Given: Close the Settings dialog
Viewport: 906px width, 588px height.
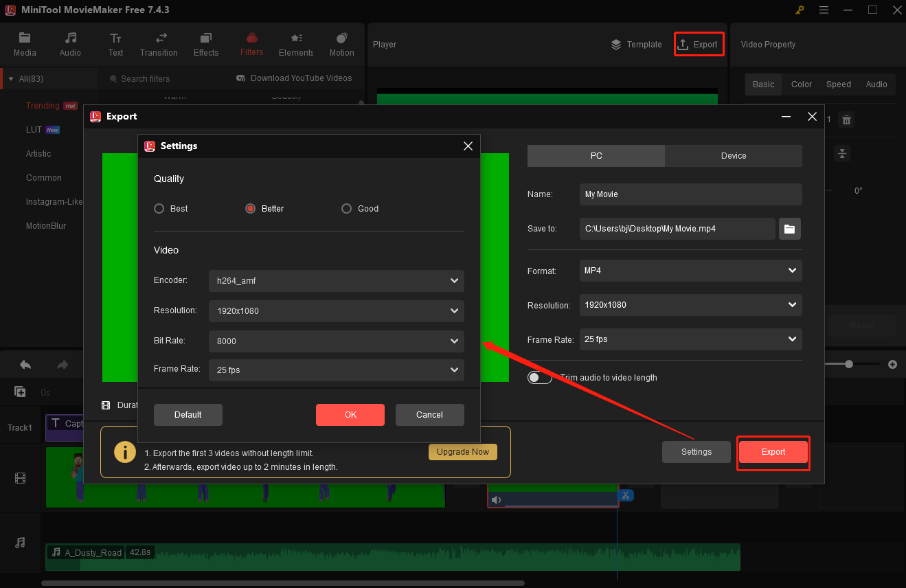Looking at the screenshot, I should [x=468, y=146].
